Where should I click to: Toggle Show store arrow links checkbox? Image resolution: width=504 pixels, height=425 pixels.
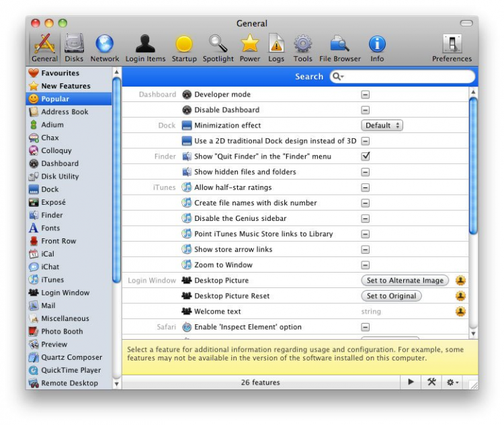click(x=365, y=250)
